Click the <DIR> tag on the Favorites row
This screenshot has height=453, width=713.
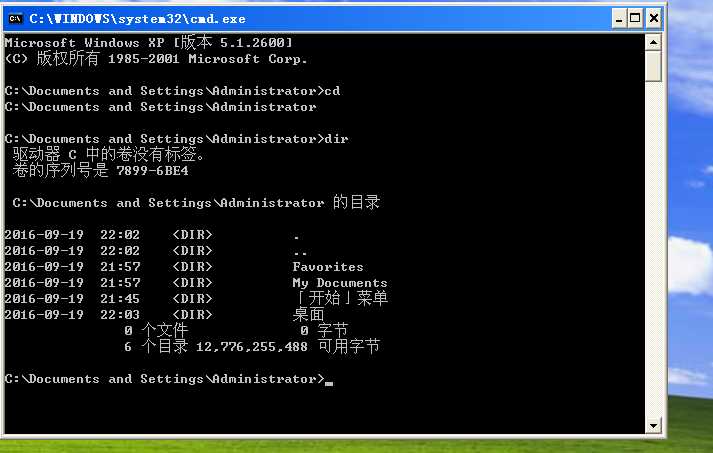[x=192, y=267]
